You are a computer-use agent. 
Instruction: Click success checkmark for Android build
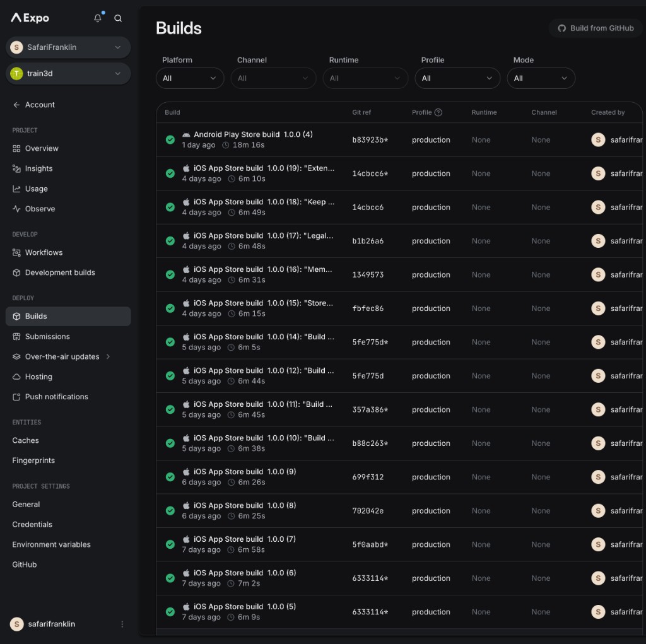tap(170, 140)
